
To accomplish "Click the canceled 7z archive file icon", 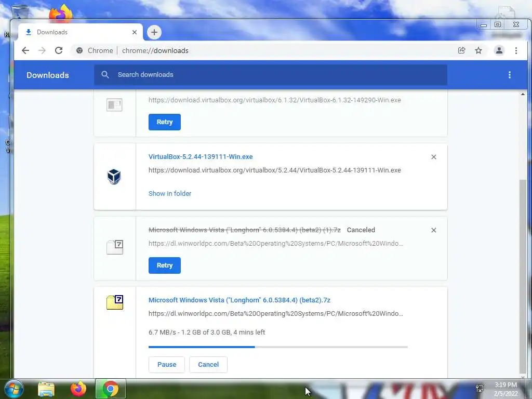I will coord(115,247).
